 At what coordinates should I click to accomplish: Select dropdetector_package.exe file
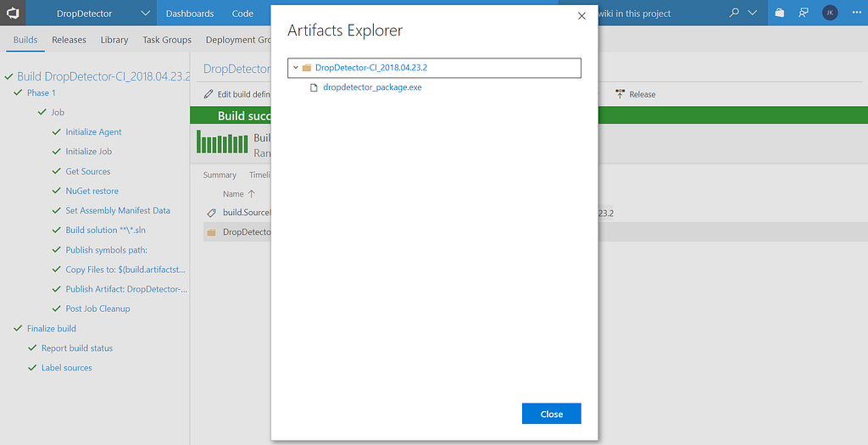(x=372, y=87)
